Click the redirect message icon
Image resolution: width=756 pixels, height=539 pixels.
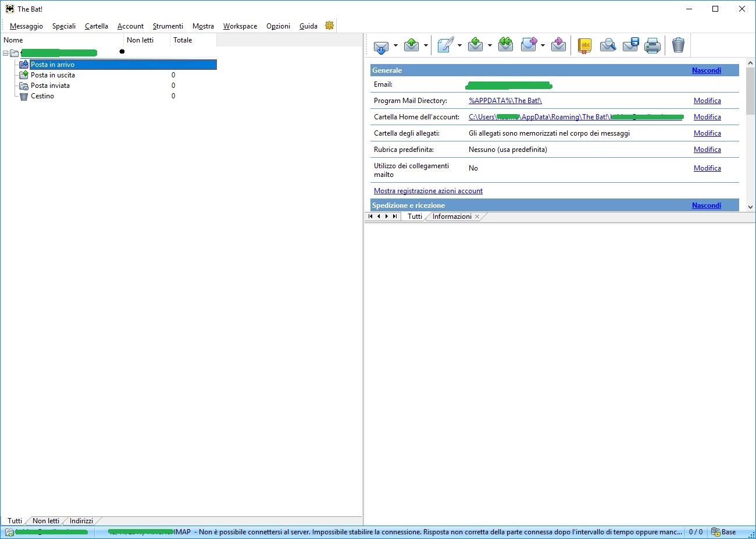pyautogui.click(x=559, y=45)
